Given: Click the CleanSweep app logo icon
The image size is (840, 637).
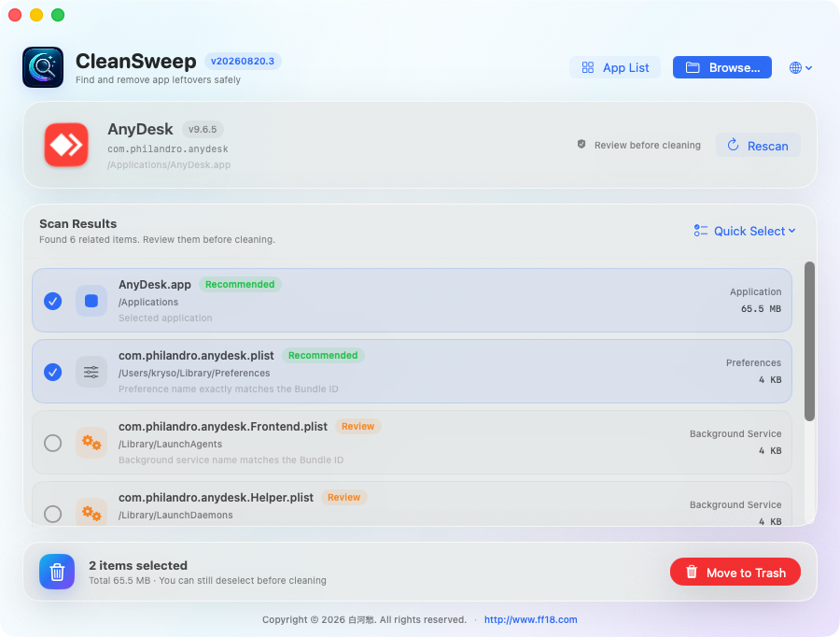Looking at the screenshot, I should 43,67.
